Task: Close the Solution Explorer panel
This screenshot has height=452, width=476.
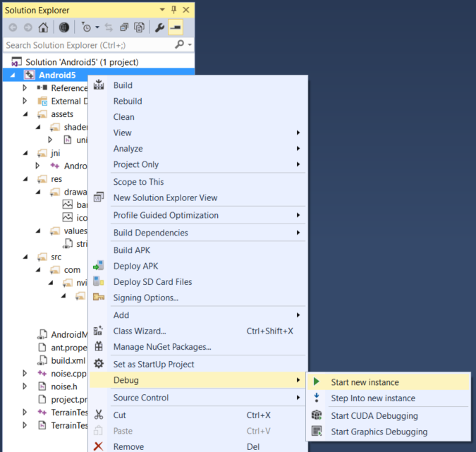Action: [x=186, y=10]
